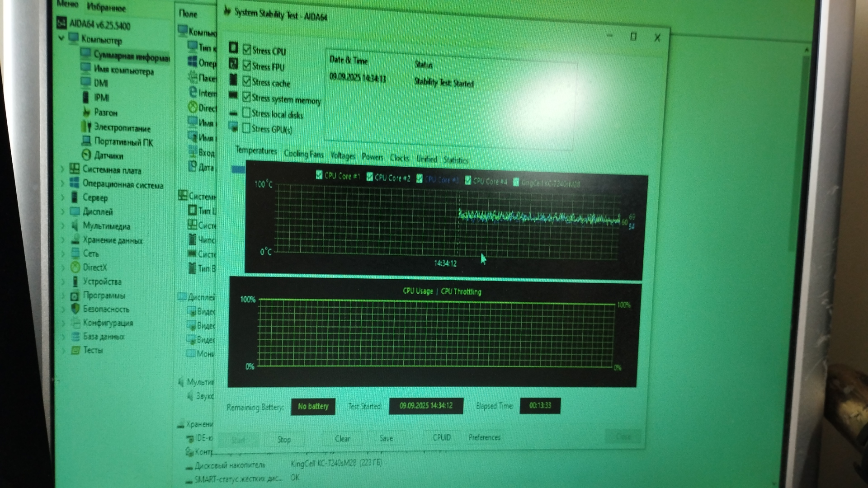Enable the Stress GPU(s) checkbox

tap(246, 128)
